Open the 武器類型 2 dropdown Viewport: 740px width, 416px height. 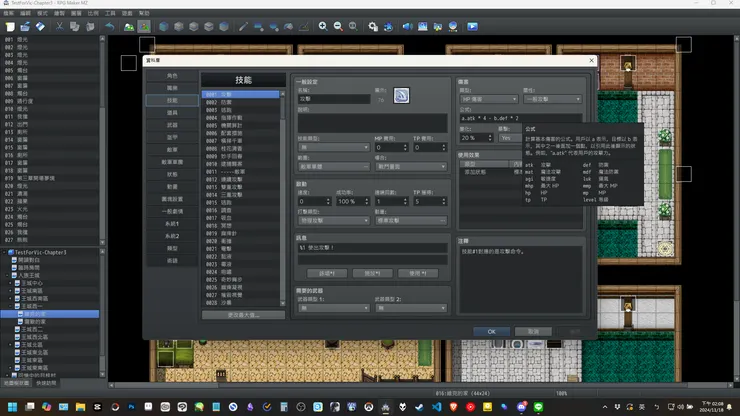pyautogui.click(x=411, y=308)
